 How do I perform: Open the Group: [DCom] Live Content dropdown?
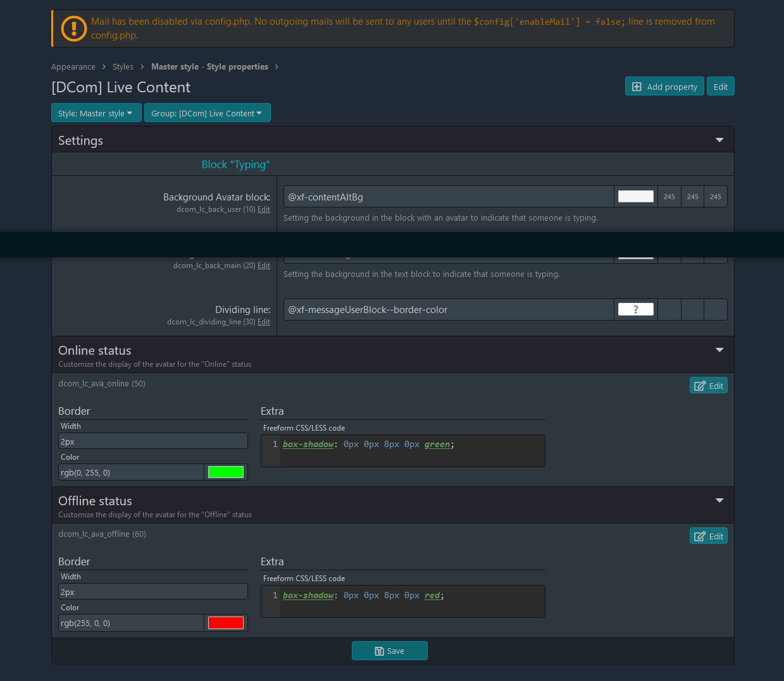208,113
